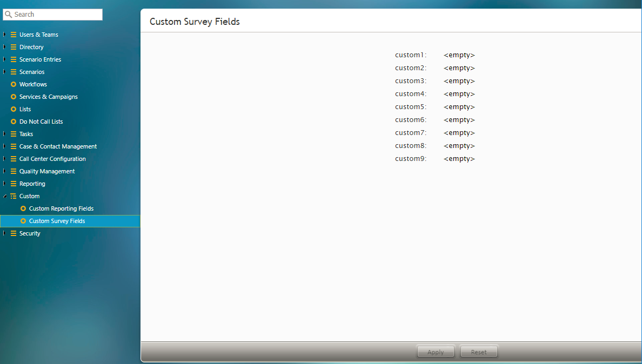Click the magnifier icon in the search box
642x364 pixels.
[x=8, y=15]
